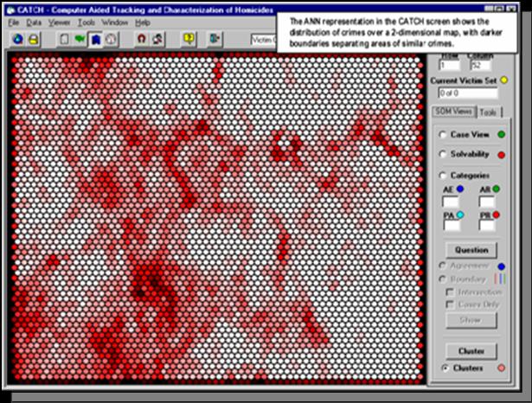Select the Clusters radio button
This screenshot has height=403, width=532.
[x=445, y=368]
